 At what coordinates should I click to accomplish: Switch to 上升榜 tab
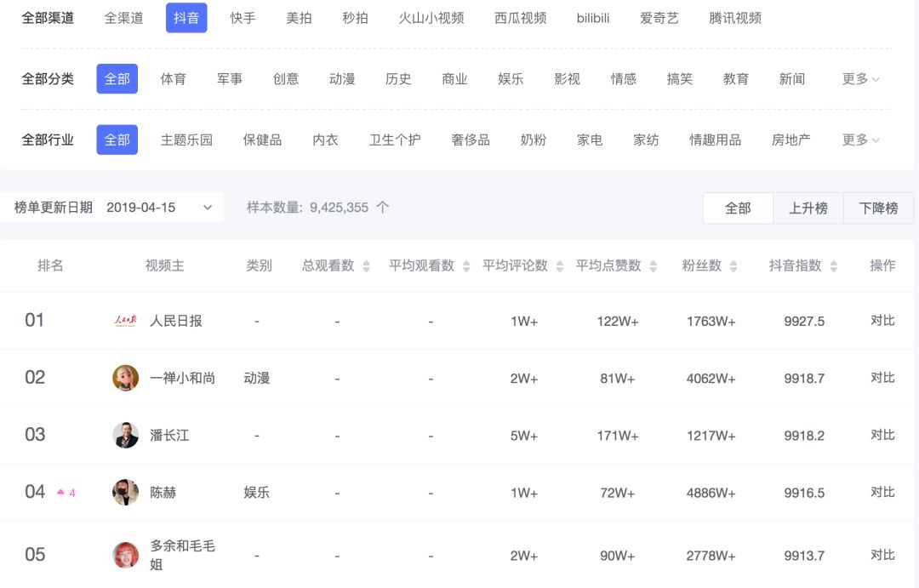point(808,208)
